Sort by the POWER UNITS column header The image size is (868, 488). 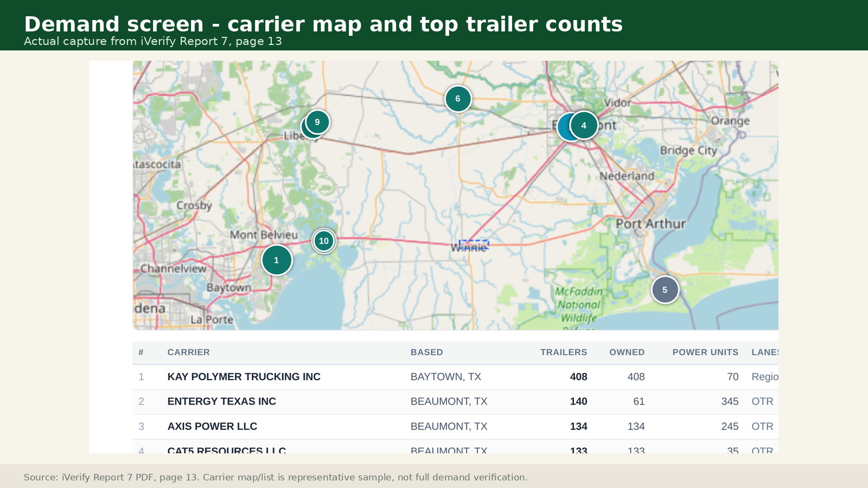pyautogui.click(x=705, y=352)
